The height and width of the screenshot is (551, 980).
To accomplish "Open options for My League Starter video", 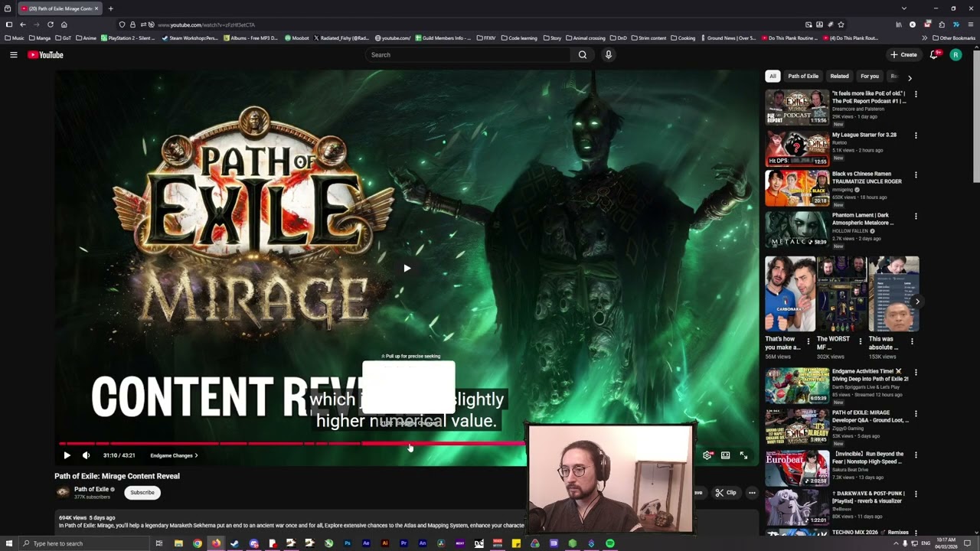I will (916, 135).
